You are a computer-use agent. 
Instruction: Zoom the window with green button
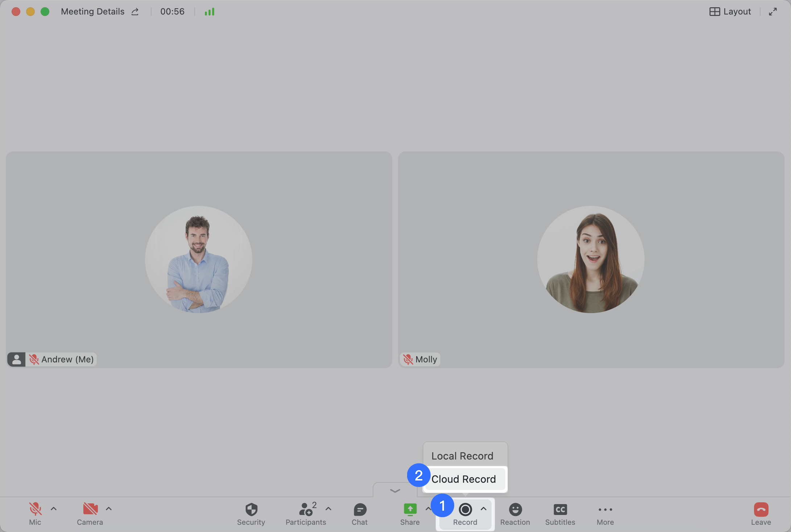tap(45, 12)
